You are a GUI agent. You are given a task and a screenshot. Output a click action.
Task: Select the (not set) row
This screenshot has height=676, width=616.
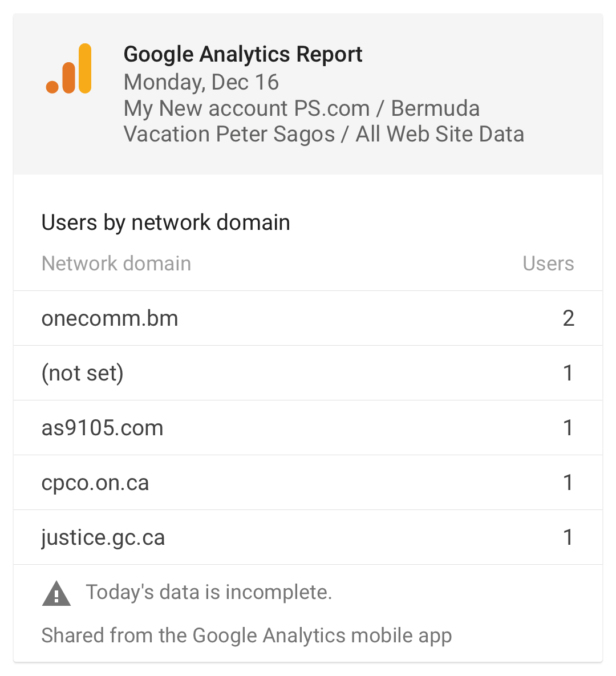[x=308, y=373]
